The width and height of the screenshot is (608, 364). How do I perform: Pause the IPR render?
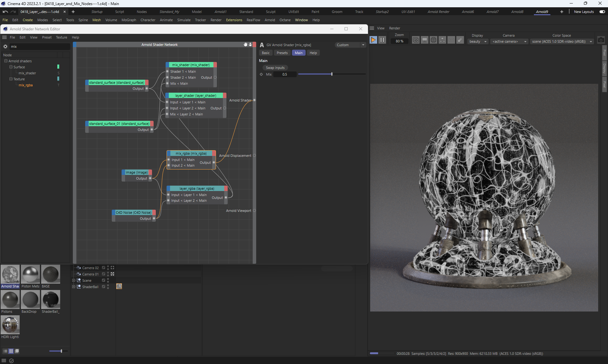pyautogui.click(x=382, y=40)
